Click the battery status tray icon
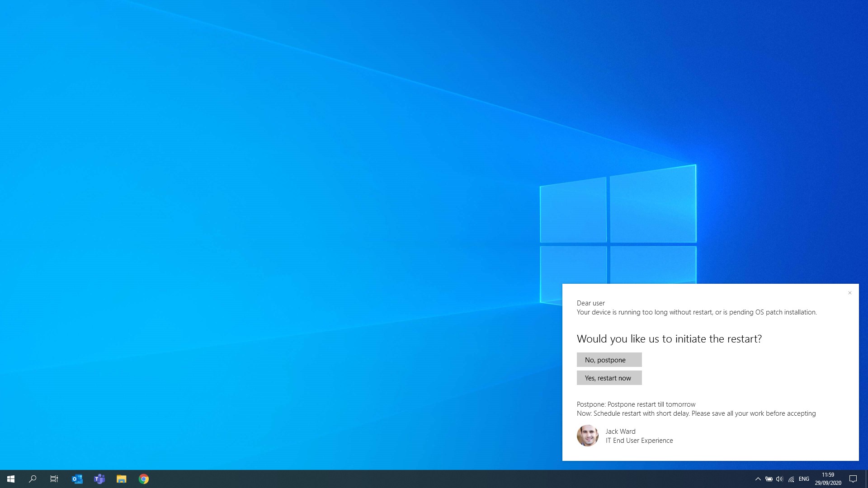Image resolution: width=868 pixels, height=488 pixels. 769,479
